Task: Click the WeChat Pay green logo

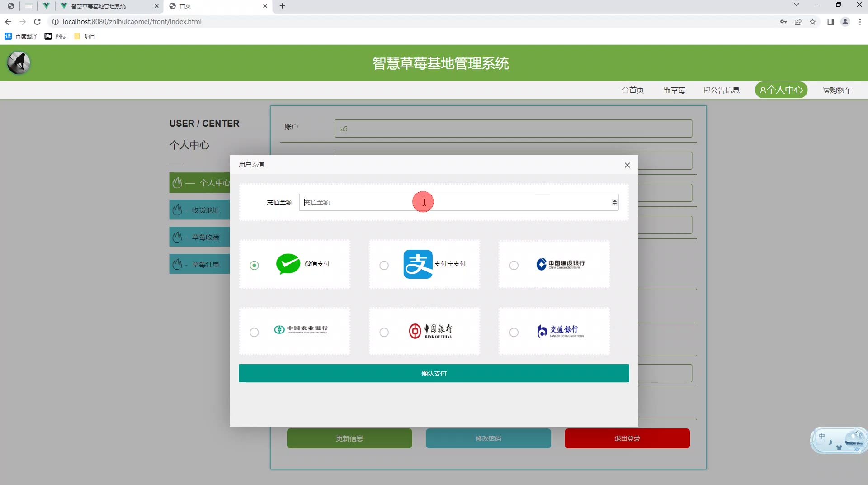Action: pos(288,264)
